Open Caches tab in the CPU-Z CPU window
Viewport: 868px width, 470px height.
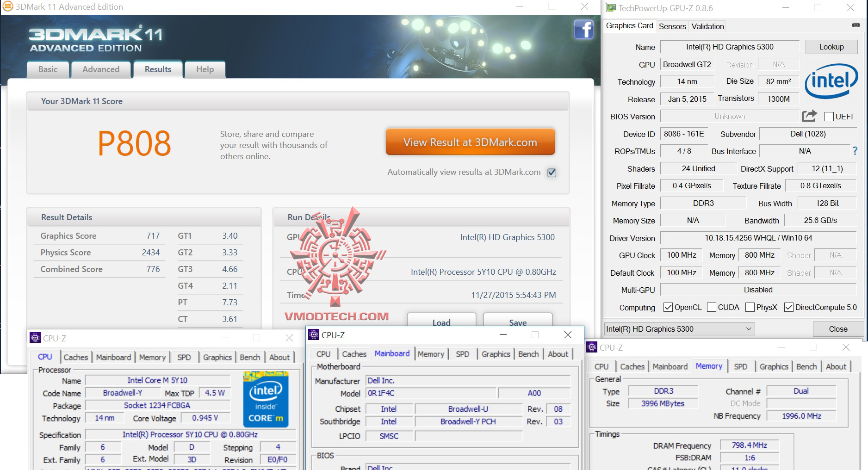tap(75, 357)
